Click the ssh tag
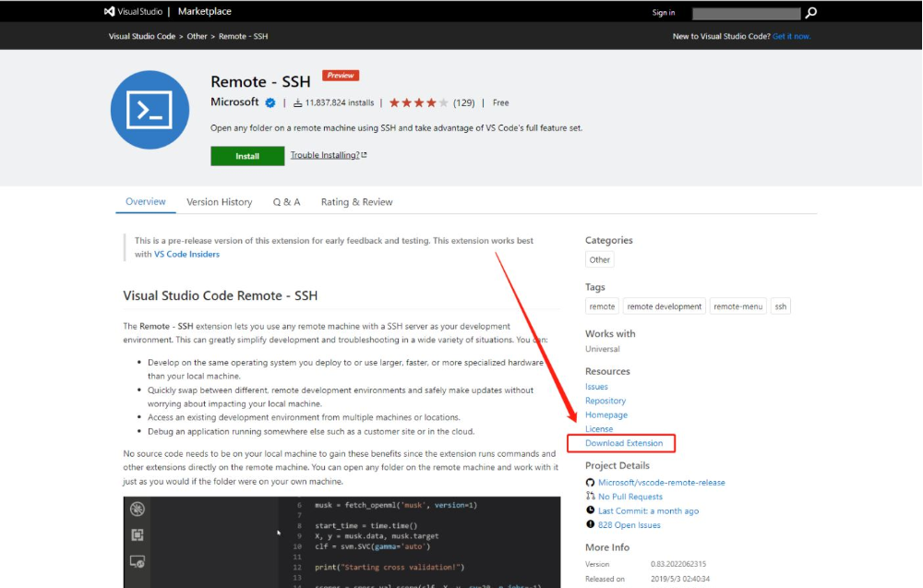Viewport: 923px width, 588px height. pyautogui.click(x=781, y=306)
